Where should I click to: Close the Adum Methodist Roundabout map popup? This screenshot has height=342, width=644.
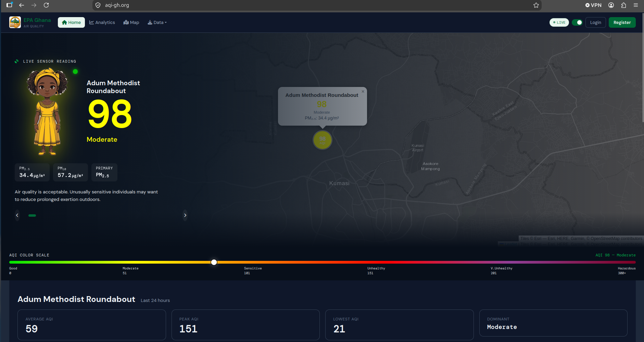click(363, 91)
